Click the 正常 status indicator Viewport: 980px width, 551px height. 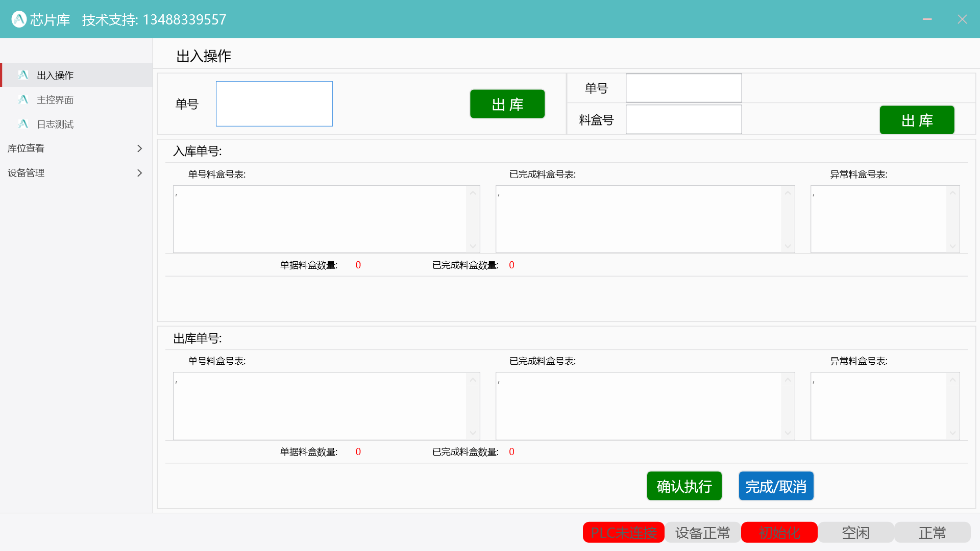click(x=933, y=532)
